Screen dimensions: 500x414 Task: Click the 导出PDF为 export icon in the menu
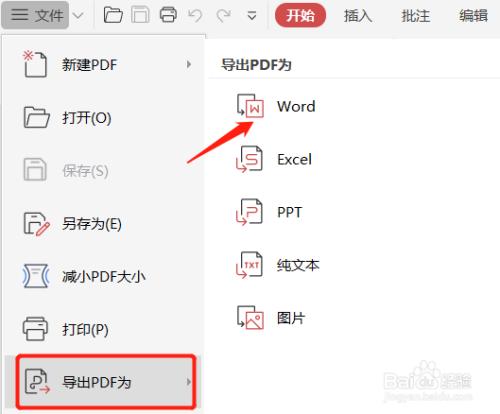click(x=37, y=381)
